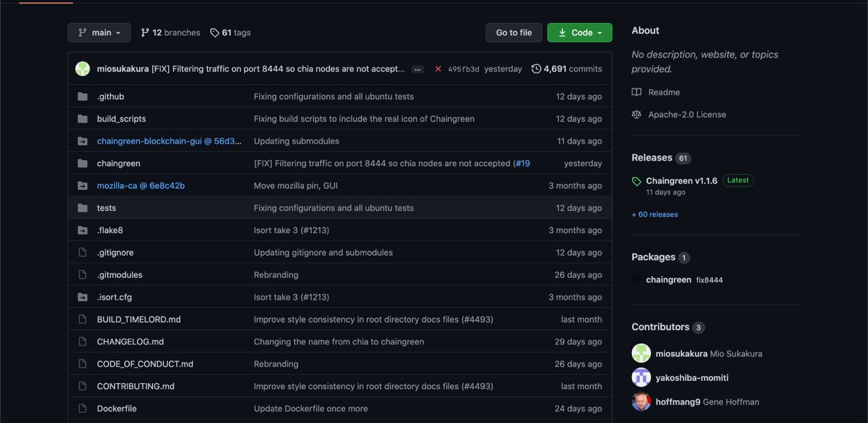Open the chaingreen folder
The width and height of the screenshot is (868, 423).
click(119, 163)
